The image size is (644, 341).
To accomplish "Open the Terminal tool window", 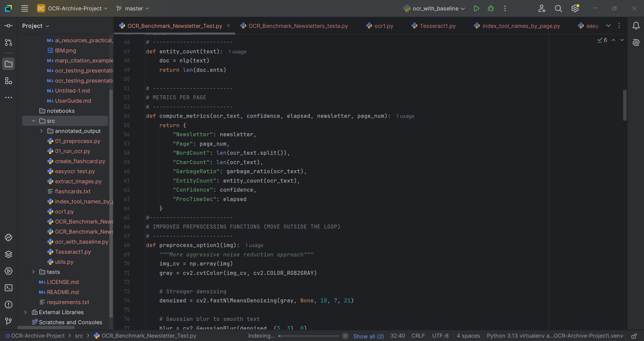I will tap(8, 288).
